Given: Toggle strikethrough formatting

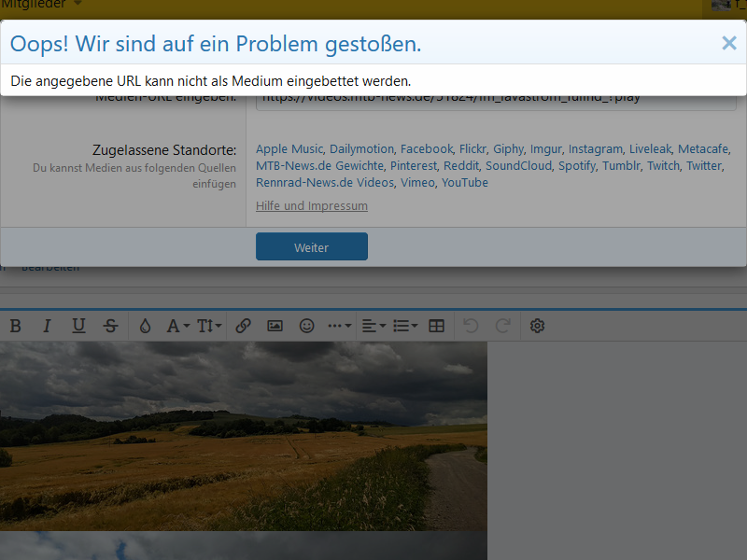Looking at the screenshot, I should coord(110,326).
